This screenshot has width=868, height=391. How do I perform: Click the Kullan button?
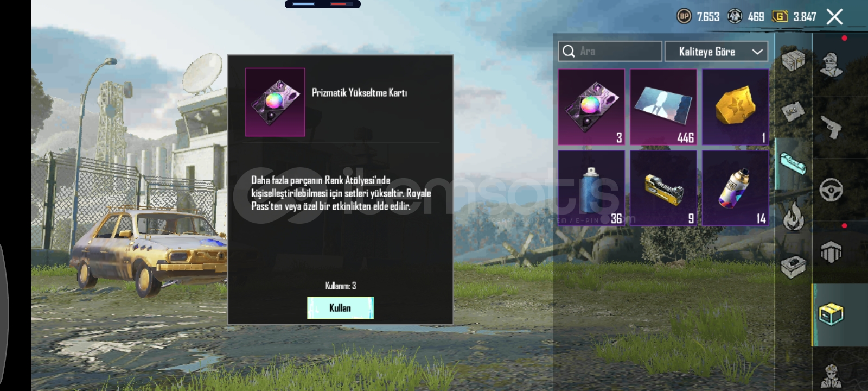pyautogui.click(x=340, y=308)
